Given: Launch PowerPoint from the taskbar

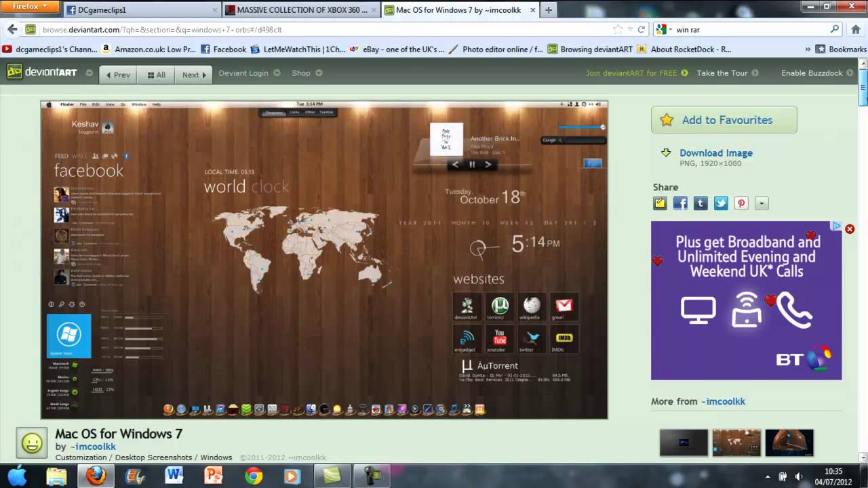Looking at the screenshot, I should click(x=214, y=476).
